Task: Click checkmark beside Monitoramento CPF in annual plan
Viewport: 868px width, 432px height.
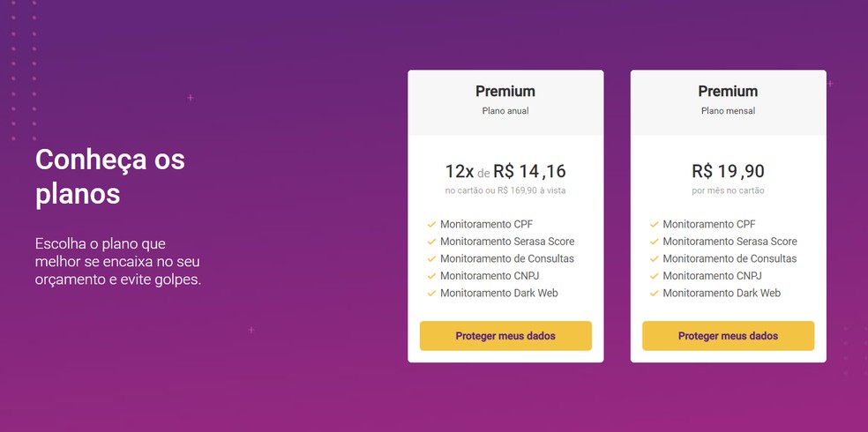Action: tap(431, 225)
